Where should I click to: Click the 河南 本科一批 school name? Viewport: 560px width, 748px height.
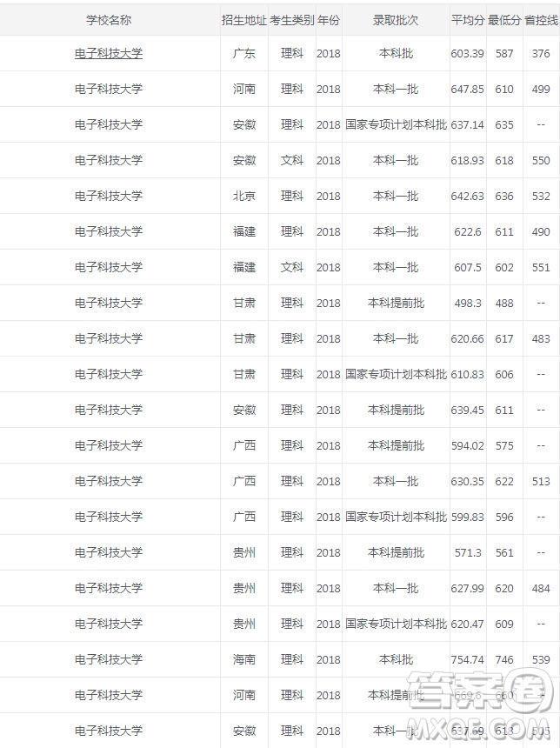click(x=109, y=89)
